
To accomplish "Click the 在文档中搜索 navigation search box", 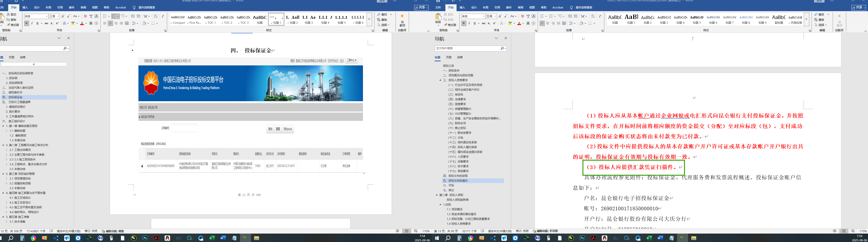I will tap(467, 49).
